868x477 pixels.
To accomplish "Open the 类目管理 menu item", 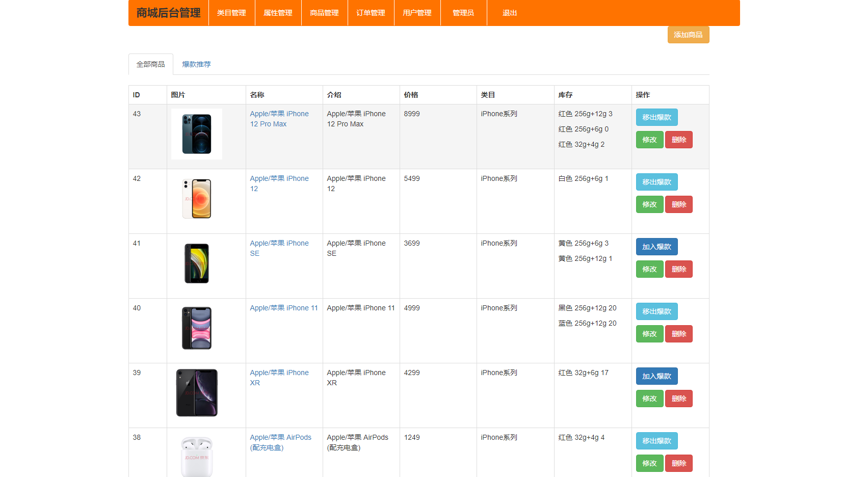I will pos(231,13).
